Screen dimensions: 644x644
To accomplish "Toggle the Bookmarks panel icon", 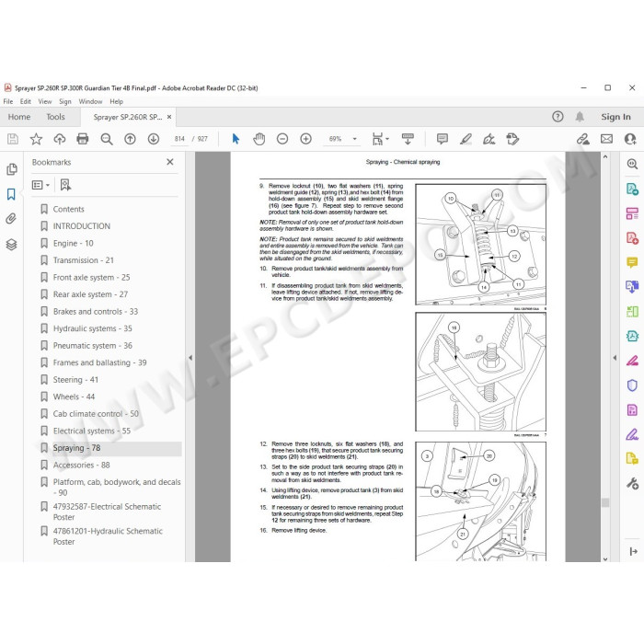I will 11,194.
